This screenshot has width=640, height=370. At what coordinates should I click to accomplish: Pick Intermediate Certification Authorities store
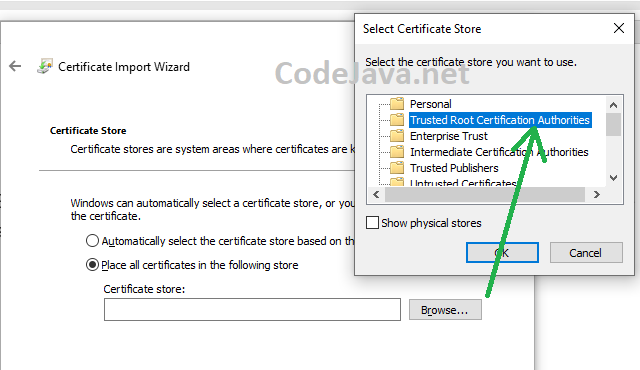(499, 152)
